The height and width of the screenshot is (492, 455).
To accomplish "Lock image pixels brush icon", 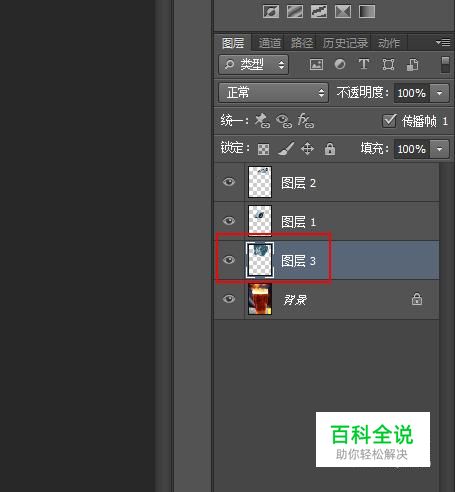I will (286, 149).
